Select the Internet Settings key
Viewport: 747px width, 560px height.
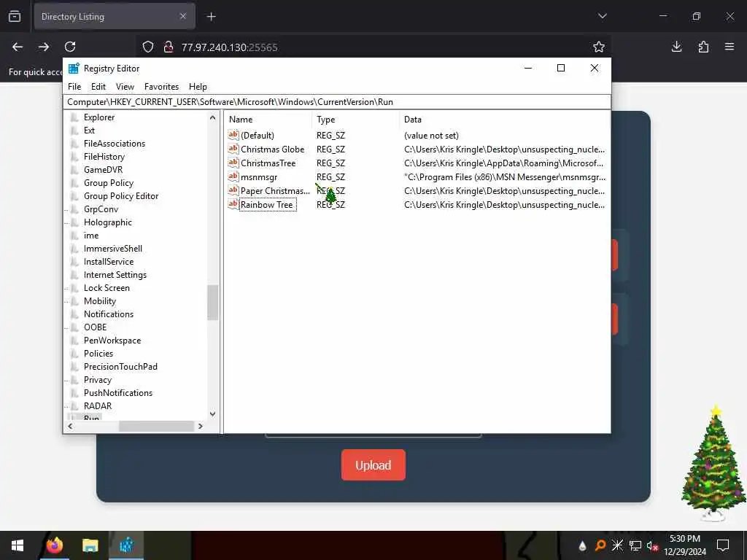(x=115, y=275)
